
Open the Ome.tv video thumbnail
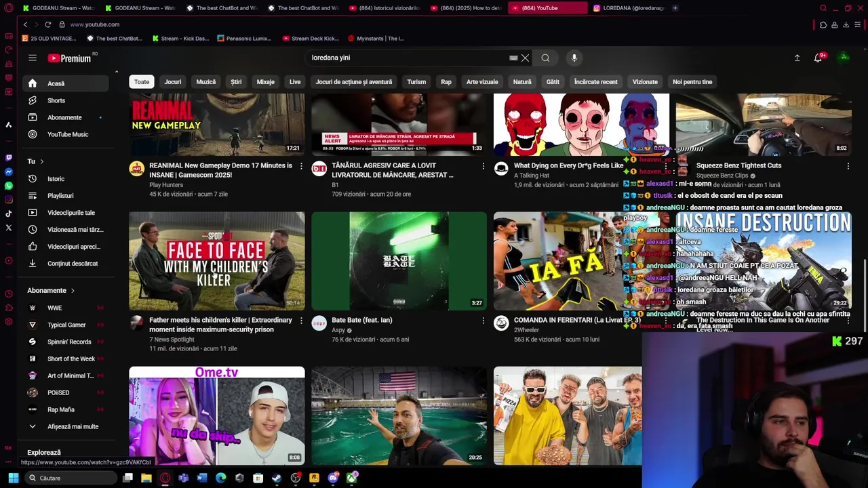(217, 415)
